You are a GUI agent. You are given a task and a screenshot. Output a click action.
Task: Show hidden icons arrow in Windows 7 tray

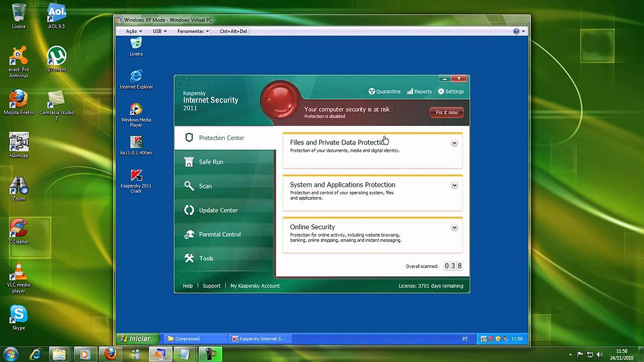click(570, 354)
